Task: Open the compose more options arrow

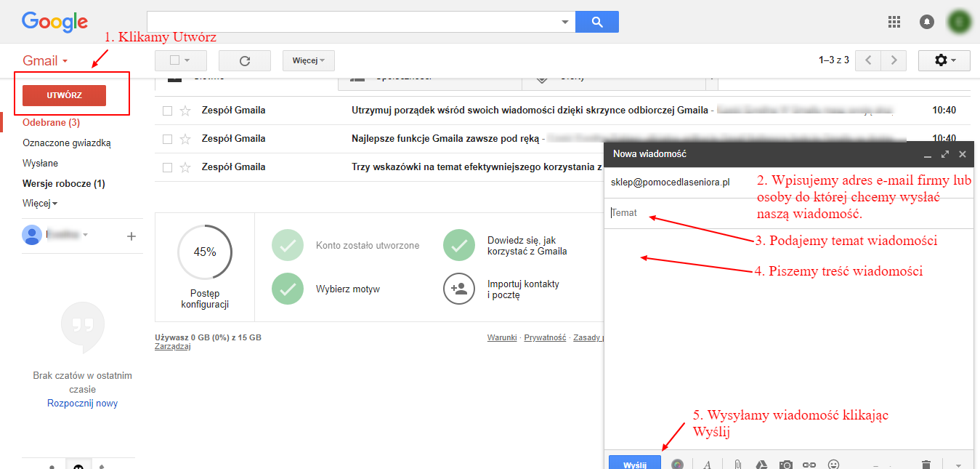Action: pos(958,465)
